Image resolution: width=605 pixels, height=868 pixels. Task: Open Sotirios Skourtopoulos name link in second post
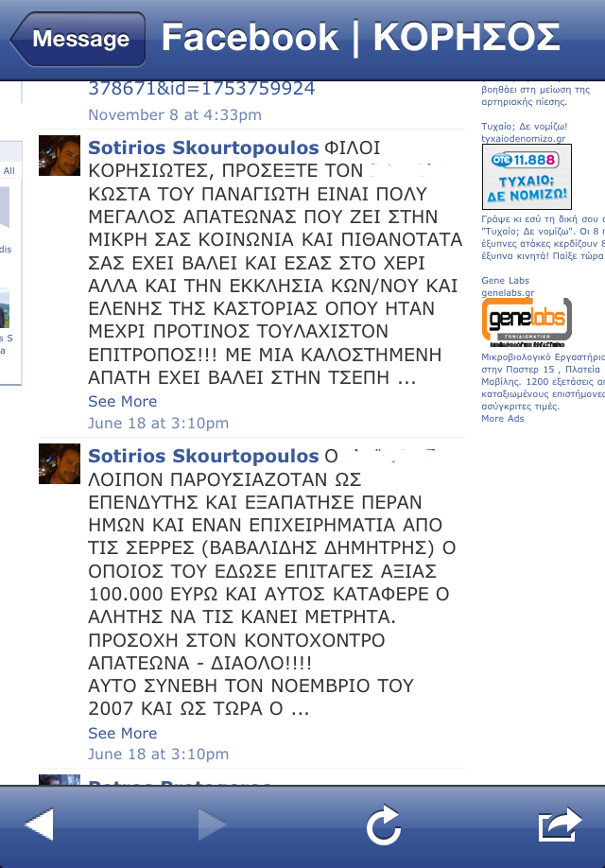coord(203,456)
